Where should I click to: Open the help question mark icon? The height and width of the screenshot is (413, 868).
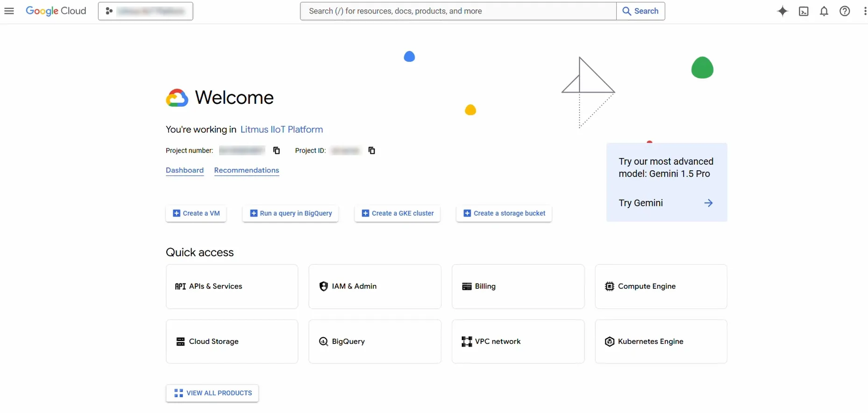(x=845, y=11)
